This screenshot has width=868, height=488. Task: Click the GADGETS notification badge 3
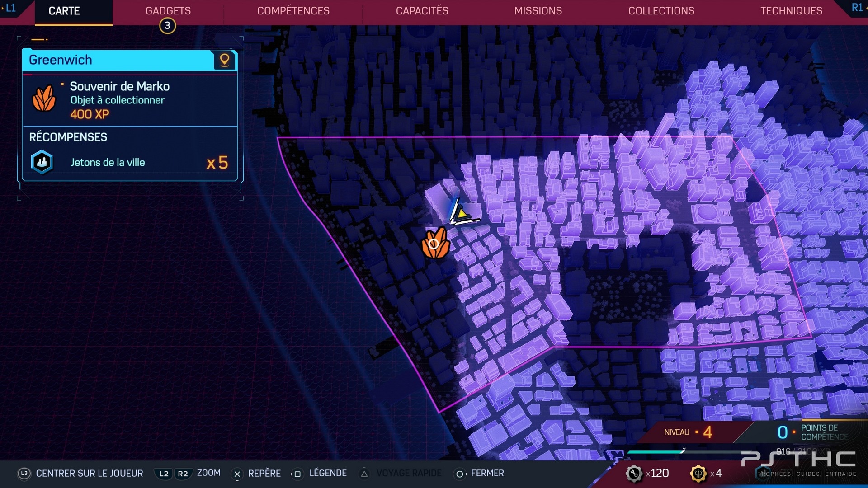[x=167, y=26]
